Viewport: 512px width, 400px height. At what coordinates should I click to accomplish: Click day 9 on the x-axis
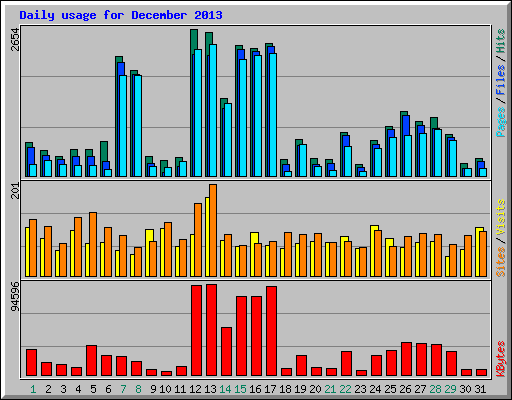pyautogui.click(x=153, y=389)
